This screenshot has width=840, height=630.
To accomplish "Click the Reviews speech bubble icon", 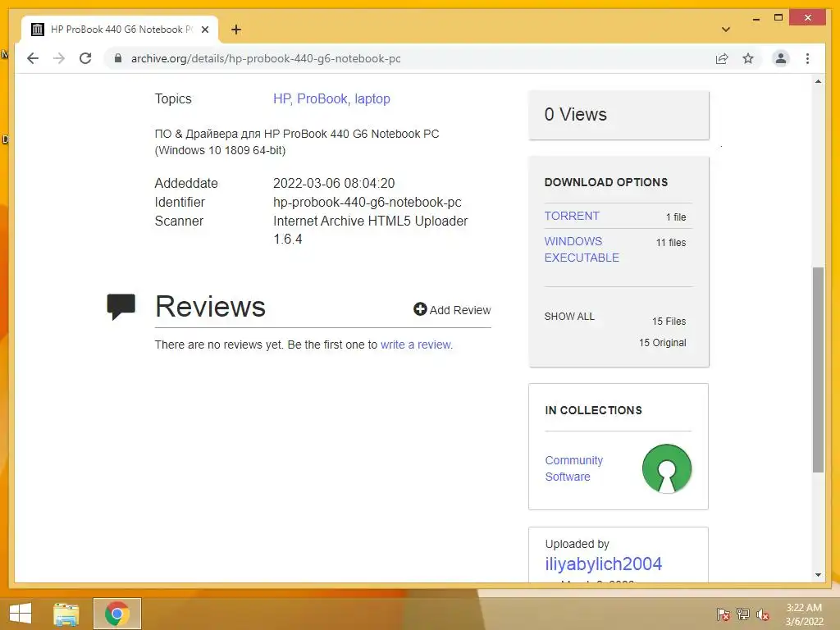I will coord(121,307).
